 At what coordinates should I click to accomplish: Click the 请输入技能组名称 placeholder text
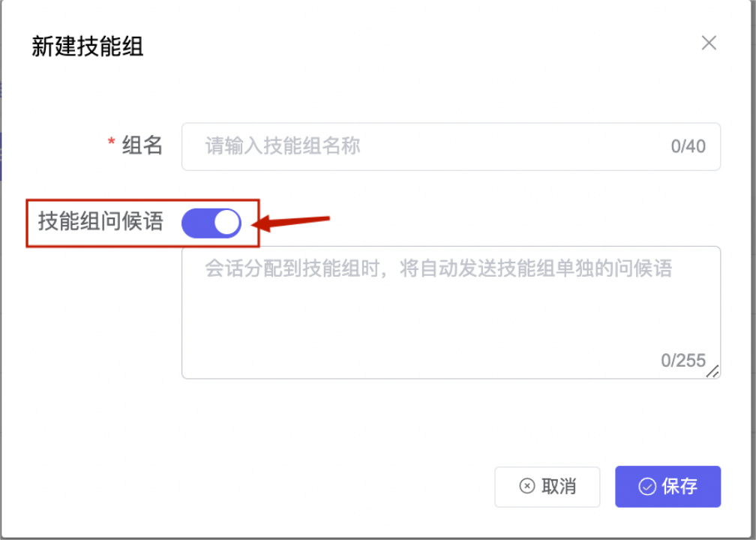tap(283, 146)
